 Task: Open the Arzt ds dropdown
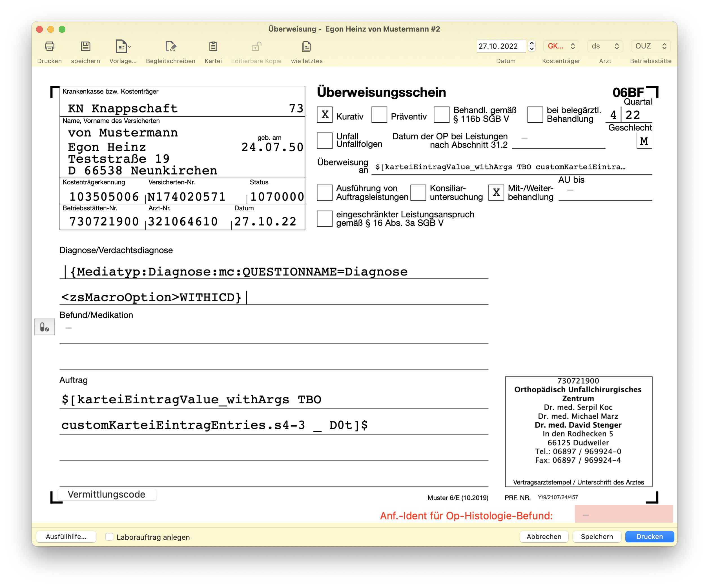pyautogui.click(x=605, y=46)
